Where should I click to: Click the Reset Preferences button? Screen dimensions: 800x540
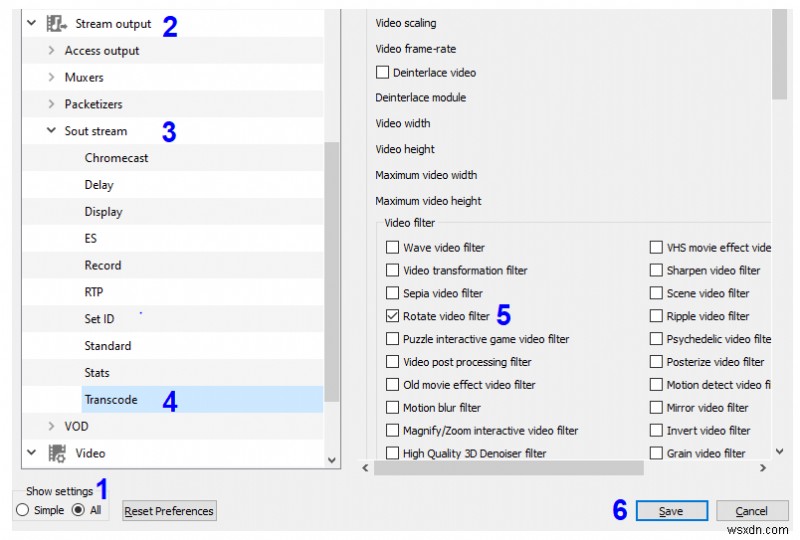pos(169,511)
